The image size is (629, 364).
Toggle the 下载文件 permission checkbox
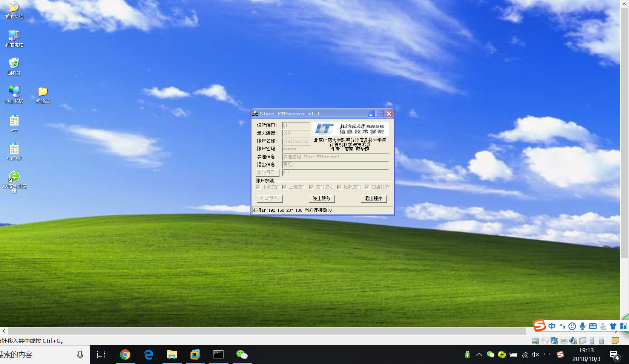(x=258, y=187)
